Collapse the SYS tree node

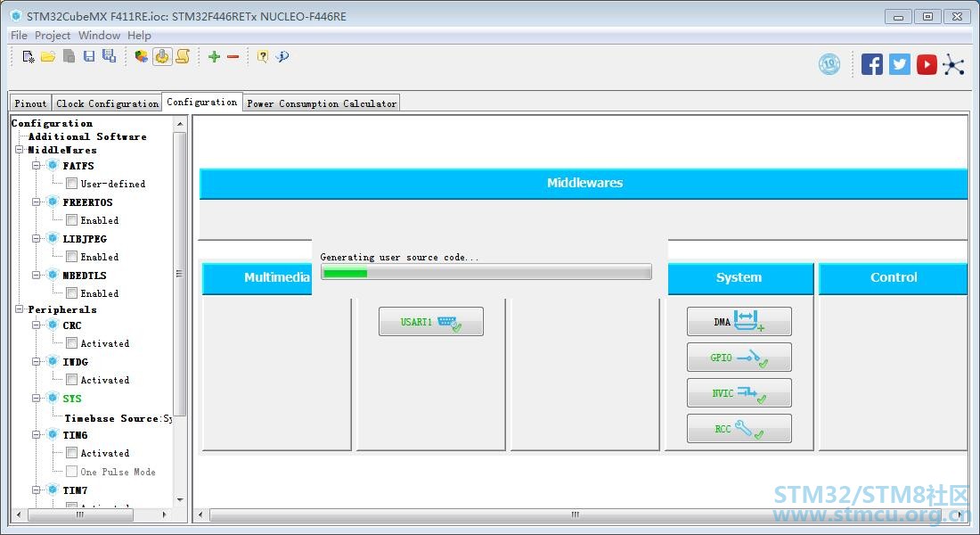[37, 398]
